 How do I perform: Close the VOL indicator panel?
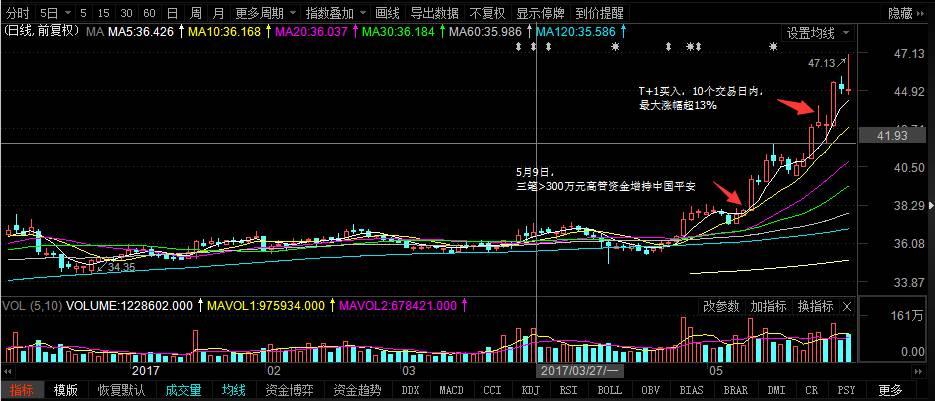[847, 307]
